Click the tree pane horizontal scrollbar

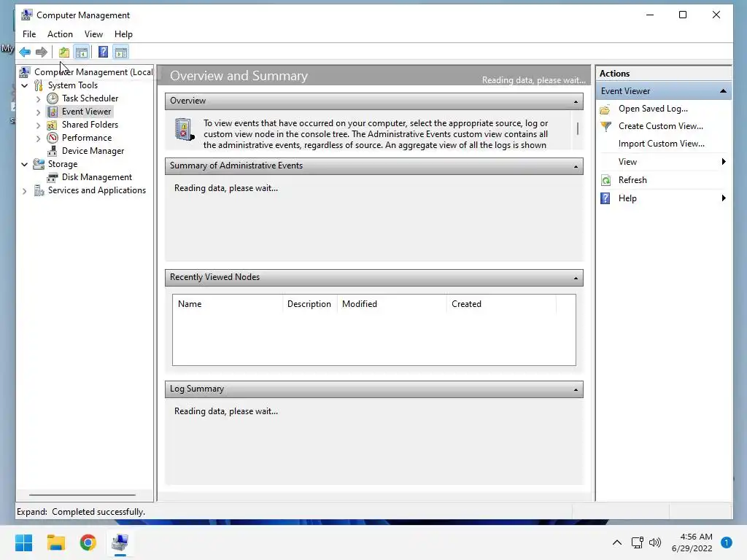[82, 495]
